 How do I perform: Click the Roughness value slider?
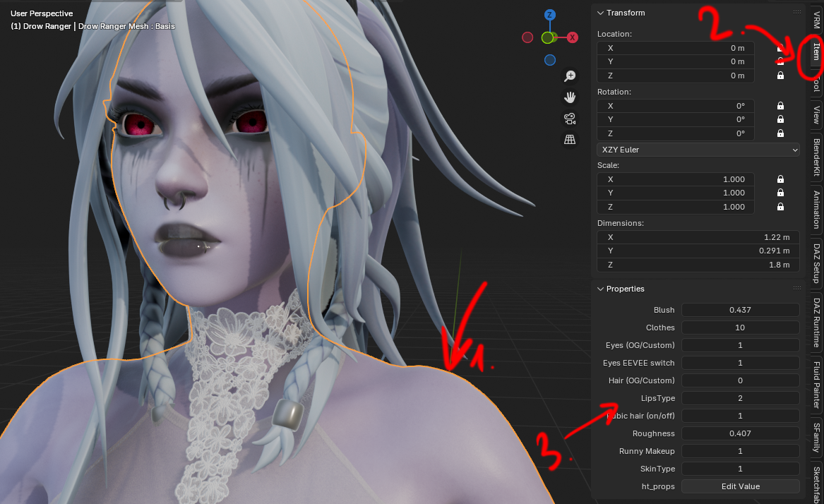coord(741,433)
